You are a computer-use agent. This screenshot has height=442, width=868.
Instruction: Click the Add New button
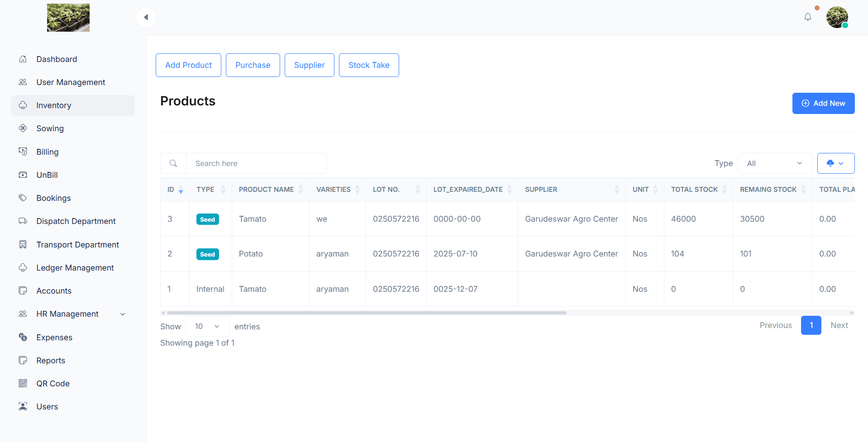pos(823,103)
